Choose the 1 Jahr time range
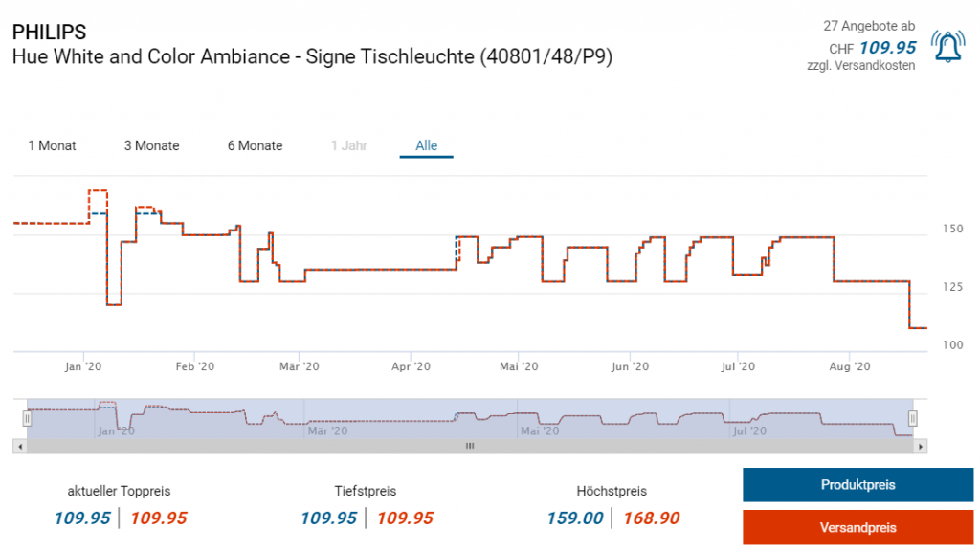 [x=348, y=145]
